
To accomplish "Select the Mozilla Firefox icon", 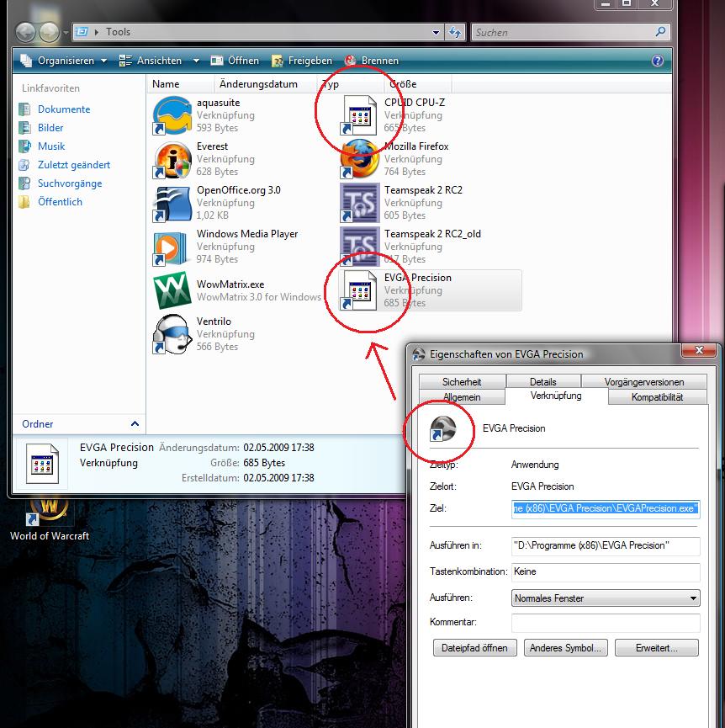I will tap(359, 159).
